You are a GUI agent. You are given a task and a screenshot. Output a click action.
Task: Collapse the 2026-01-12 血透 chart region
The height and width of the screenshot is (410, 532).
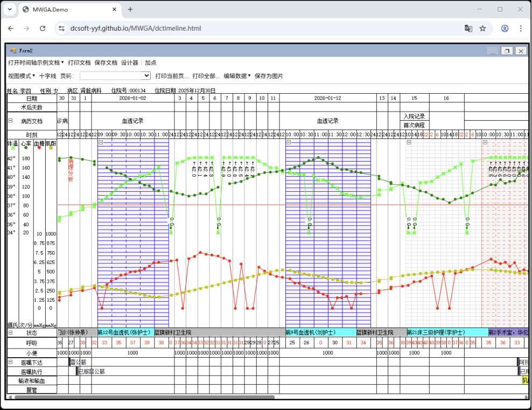tap(289, 142)
